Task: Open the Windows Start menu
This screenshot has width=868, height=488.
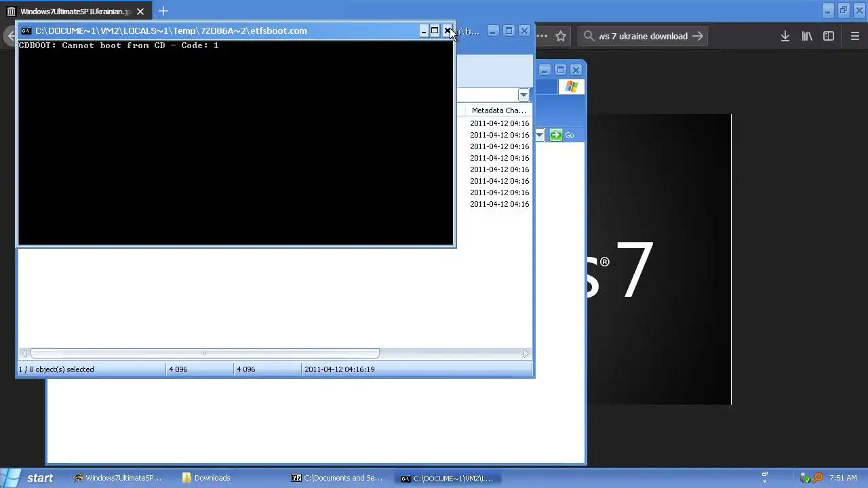Action: coord(28,478)
